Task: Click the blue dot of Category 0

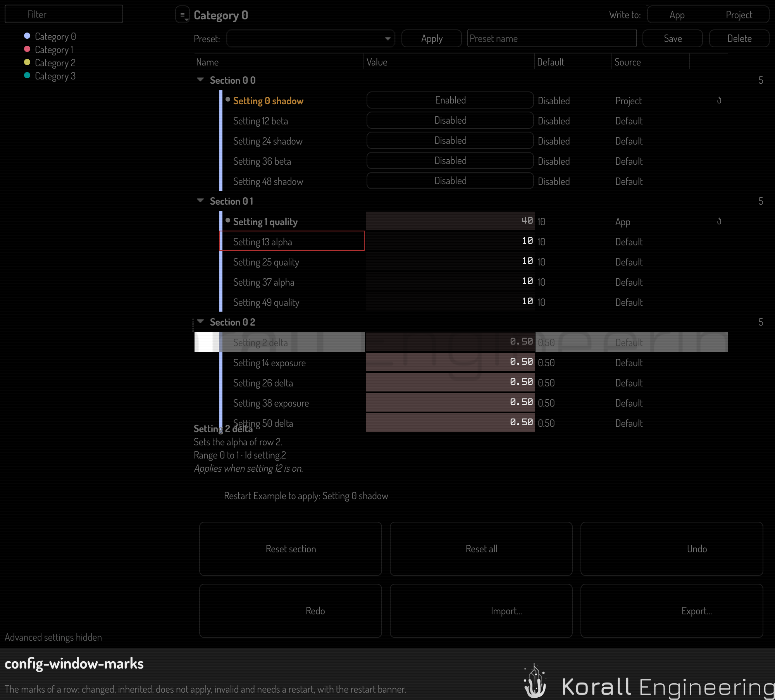Action: pos(27,36)
